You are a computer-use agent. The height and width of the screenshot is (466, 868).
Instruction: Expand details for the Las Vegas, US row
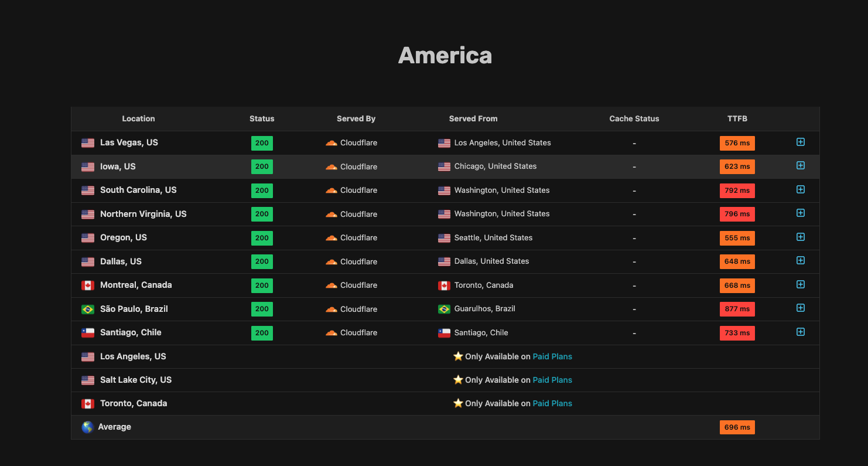[801, 142]
